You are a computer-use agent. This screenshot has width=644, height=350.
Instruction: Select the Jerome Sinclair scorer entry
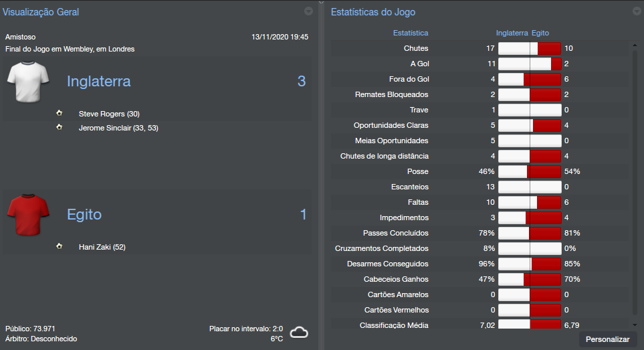click(118, 128)
